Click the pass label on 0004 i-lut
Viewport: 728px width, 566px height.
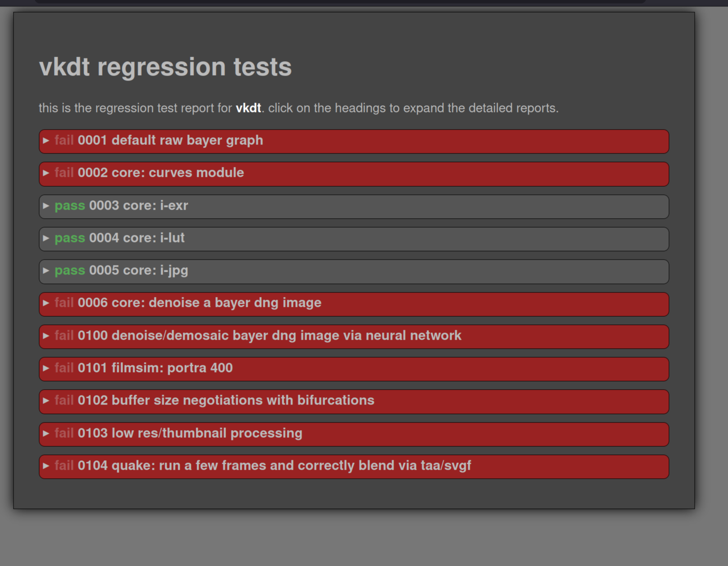[x=70, y=238]
